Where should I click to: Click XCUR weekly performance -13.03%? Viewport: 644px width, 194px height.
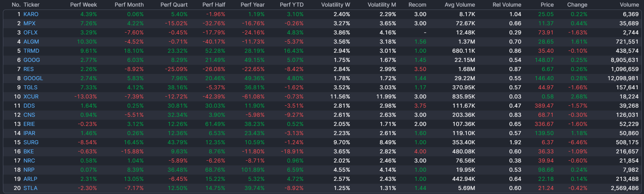click(85, 97)
